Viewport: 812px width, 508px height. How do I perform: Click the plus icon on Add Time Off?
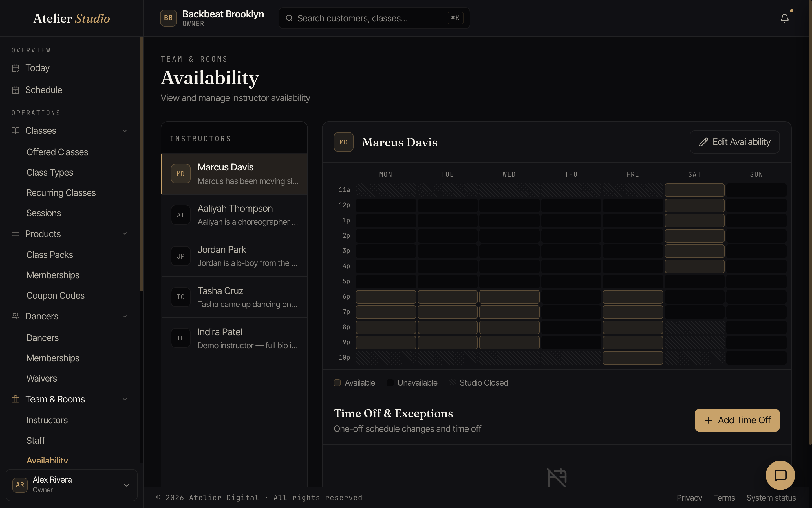[x=709, y=420]
